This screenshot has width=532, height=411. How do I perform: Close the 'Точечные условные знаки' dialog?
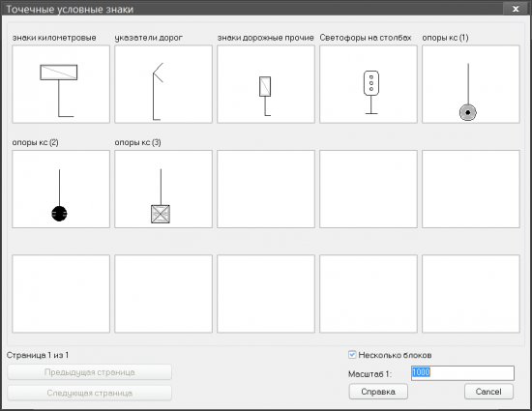(516, 9)
